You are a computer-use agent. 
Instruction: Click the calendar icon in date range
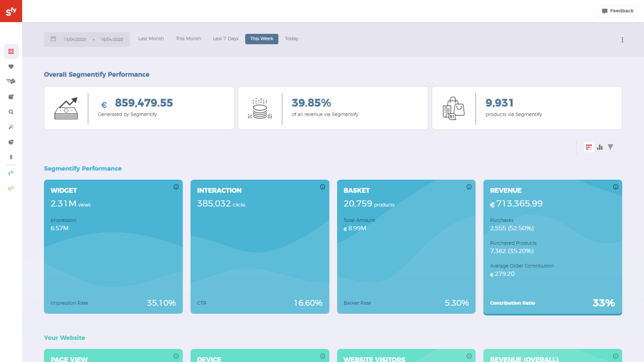coord(53,39)
